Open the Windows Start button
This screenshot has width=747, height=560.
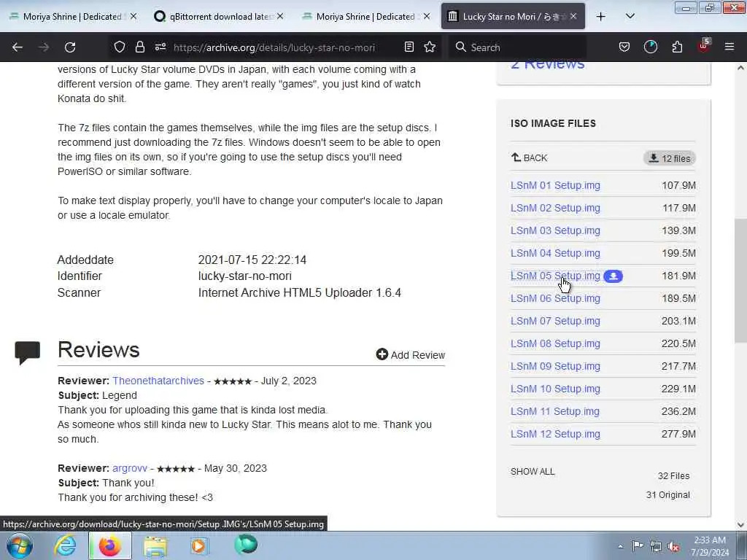tap(19, 545)
